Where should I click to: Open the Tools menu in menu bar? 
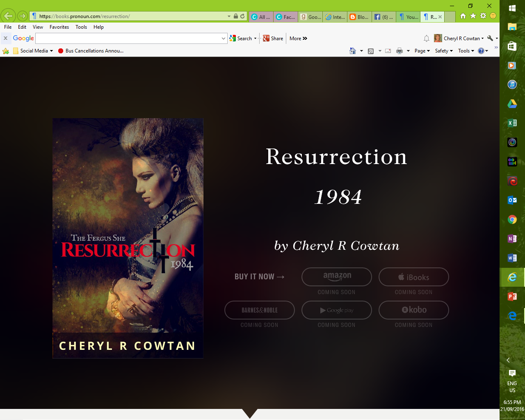(81, 27)
